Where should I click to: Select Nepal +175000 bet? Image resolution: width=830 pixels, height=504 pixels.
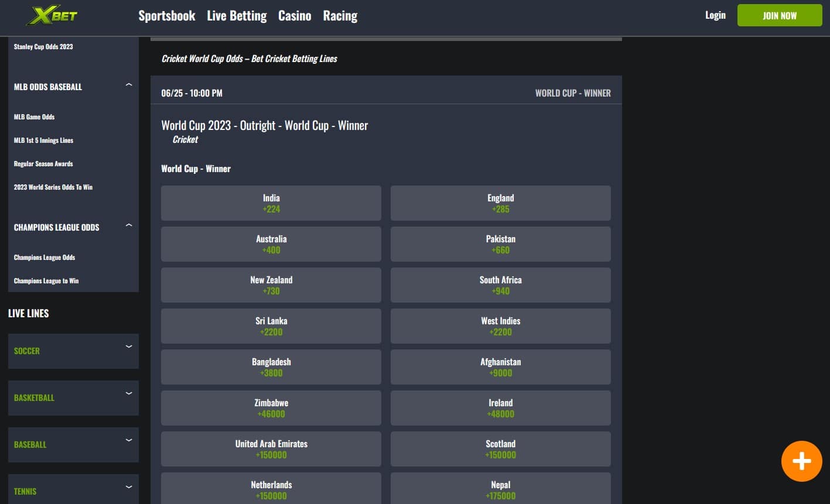501,488
